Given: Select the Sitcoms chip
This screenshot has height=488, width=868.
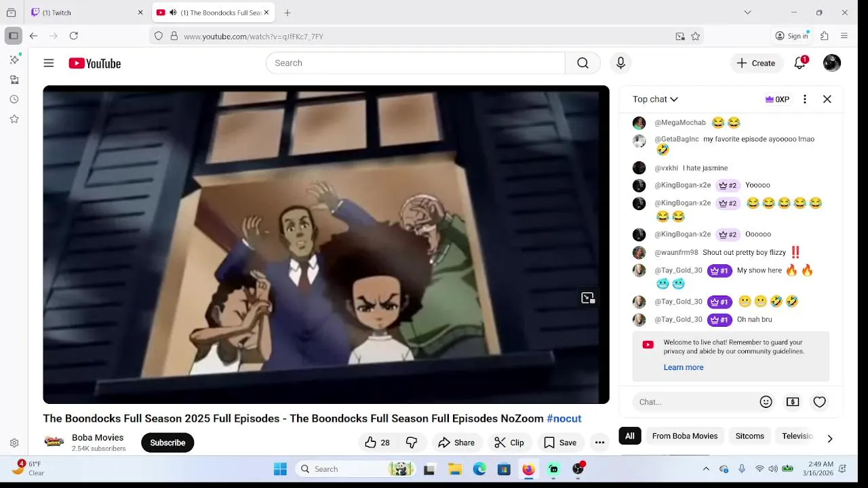Looking at the screenshot, I should [750, 436].
